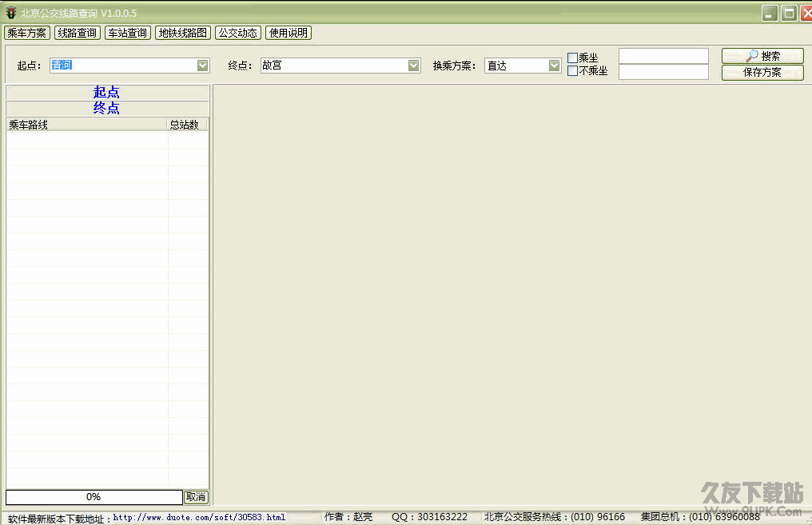This screenshot has height=525, width=812.
Task: Open the 车站查询 tab
Action: pyautogui.click(x=127, y=33)
